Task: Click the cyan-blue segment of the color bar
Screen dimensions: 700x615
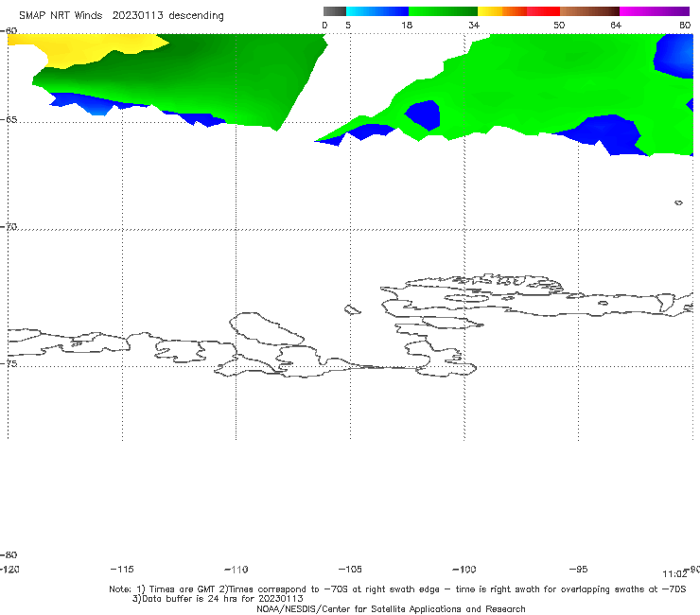Action: tap(377, 11)
